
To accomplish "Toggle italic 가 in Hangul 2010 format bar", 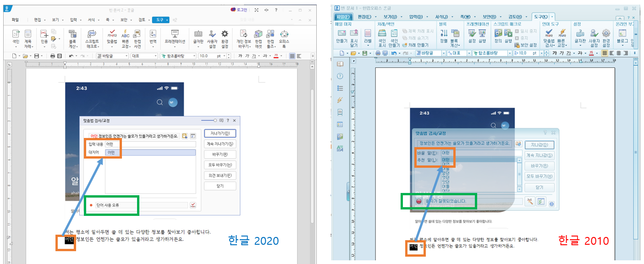I will pos(561,53).
